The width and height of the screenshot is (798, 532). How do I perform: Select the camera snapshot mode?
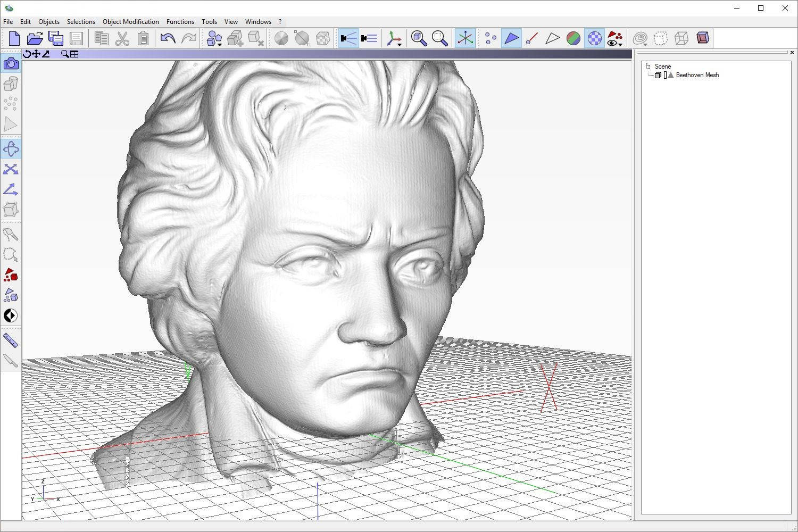(x=11, y=64)
